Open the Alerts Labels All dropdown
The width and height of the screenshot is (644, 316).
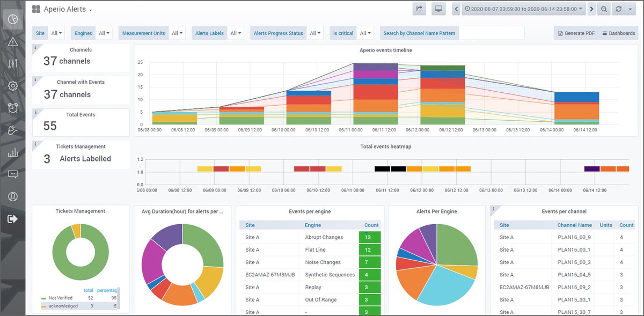(235, 33)
